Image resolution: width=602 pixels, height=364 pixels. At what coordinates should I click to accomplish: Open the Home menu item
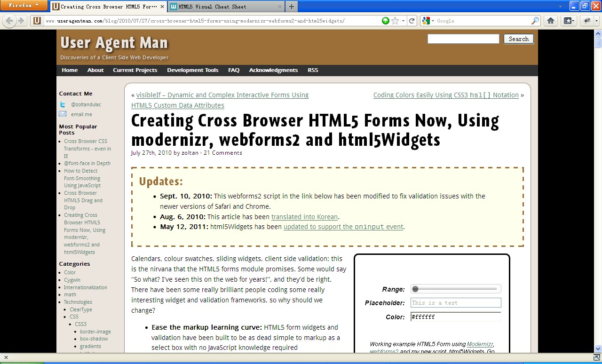coord(70,70)
